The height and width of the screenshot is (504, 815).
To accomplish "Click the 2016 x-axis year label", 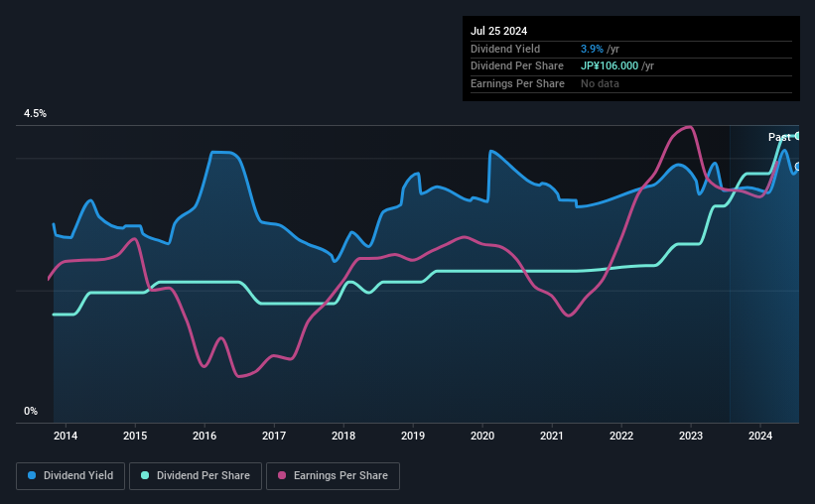I will [x=204, y=436].
